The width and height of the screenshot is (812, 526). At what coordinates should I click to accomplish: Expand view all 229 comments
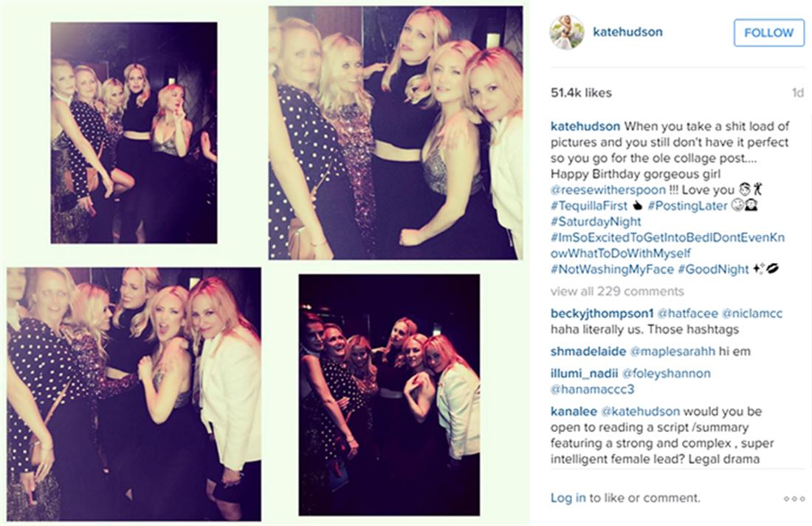pos(617,291)
